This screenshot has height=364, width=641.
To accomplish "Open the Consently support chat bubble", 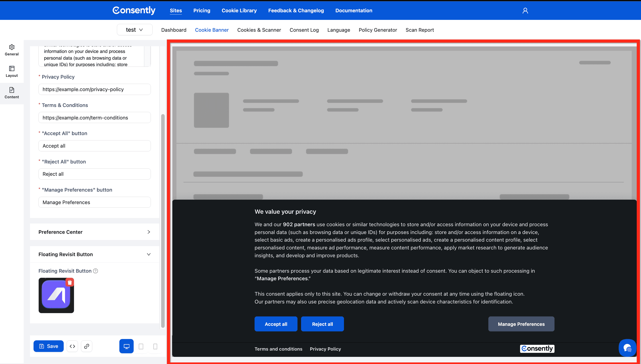I will (x=628, y=348).
